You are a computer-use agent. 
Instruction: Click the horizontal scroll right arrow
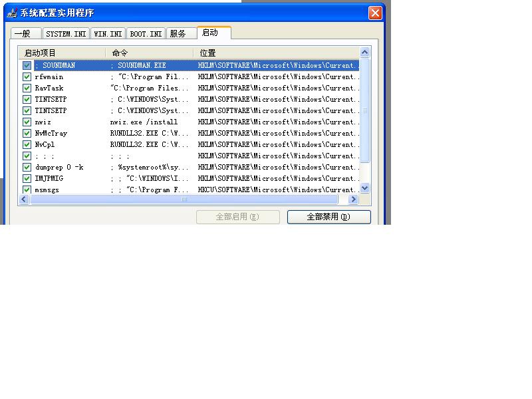coord(353,199)
